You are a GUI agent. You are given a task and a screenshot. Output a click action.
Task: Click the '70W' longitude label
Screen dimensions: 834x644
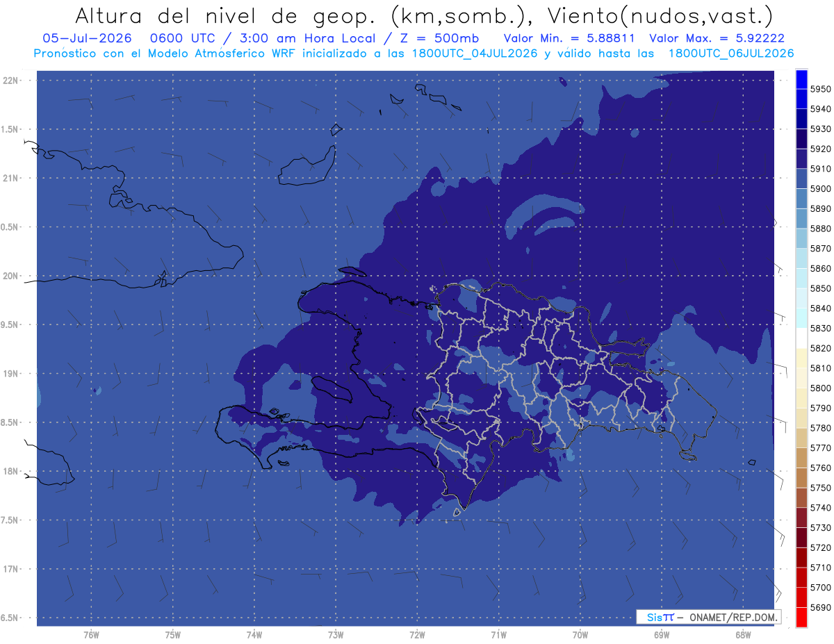580,635
